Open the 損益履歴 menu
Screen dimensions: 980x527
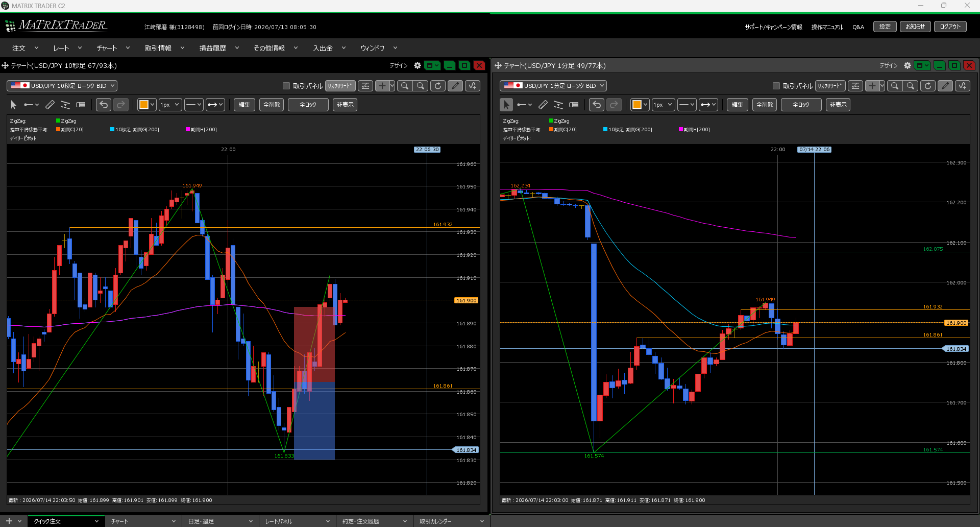click(x=219, y=48)
